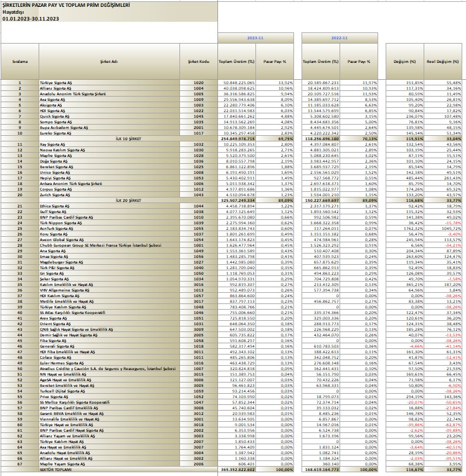Click 'Türk P&I Sigorta AŞ' cell
Image resolution: width=466 pixels, height=476 pixels.
tap(109, 268)
